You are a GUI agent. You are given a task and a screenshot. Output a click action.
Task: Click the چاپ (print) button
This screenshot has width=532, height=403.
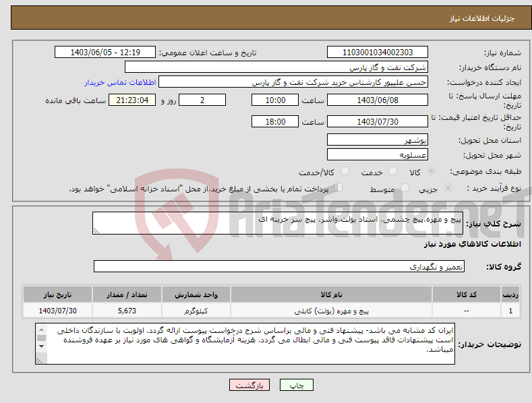click(x=296, y=385)
